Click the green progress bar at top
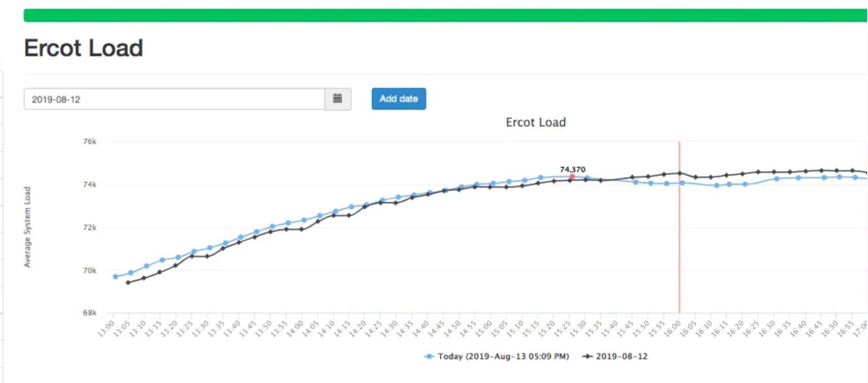 click(x=445, y=15)
